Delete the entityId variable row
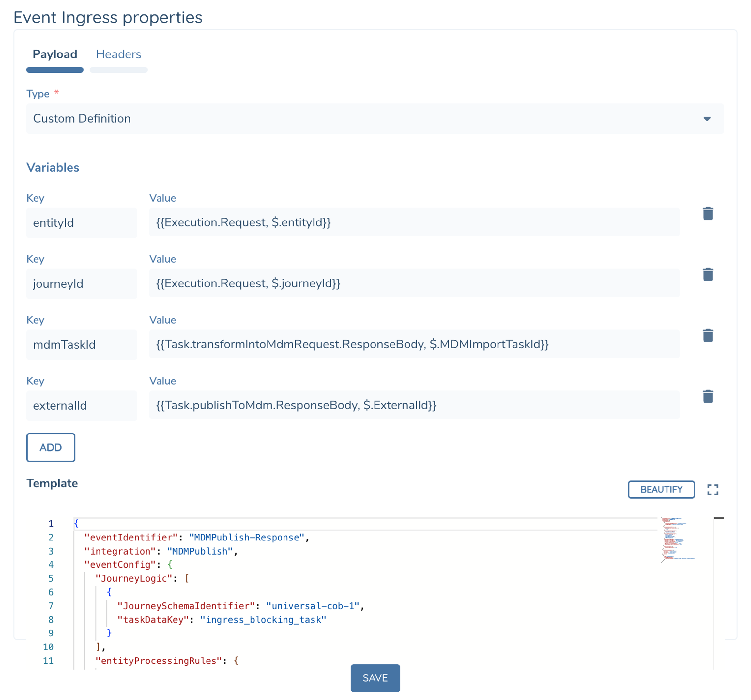This screenshot has width=751, height=700. click(x=708, y=213)
